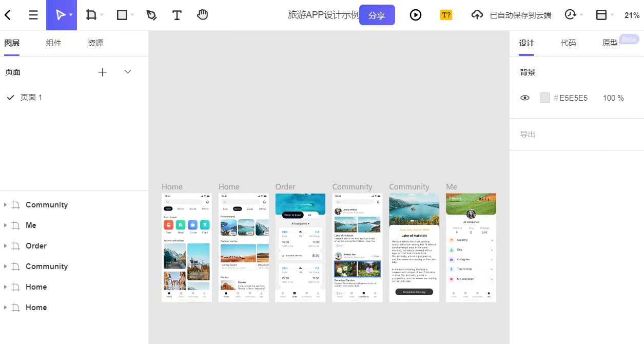Select the Text tool
Viewport: 644px width, 344px height.
[177, 15]
